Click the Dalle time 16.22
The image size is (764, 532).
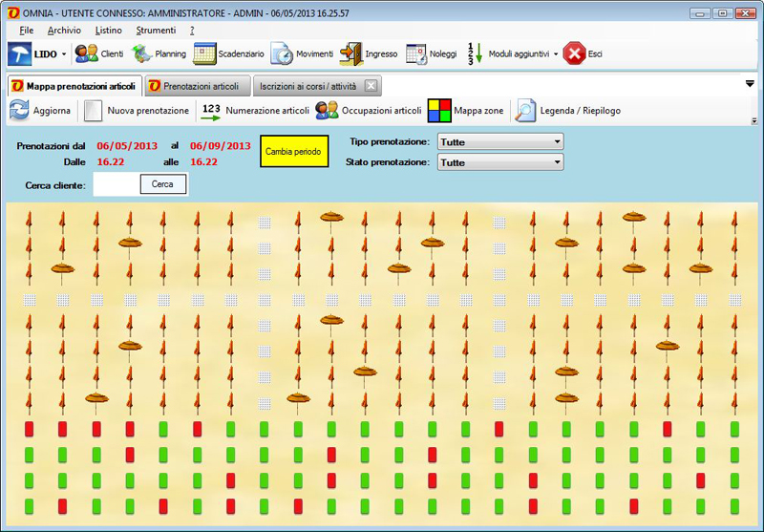pos(111,161)
